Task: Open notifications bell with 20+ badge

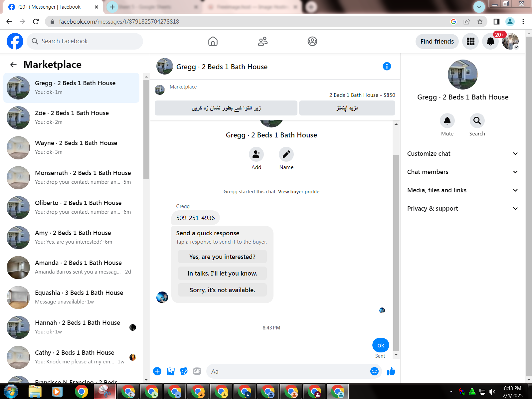Action: pos(490,41)
